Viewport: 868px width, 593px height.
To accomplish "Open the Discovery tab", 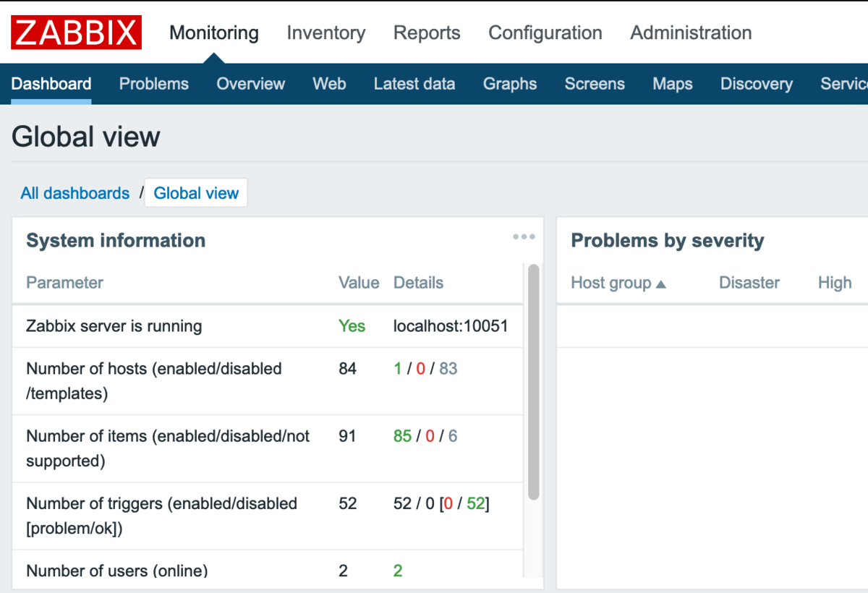I will (x=757, y=84).
